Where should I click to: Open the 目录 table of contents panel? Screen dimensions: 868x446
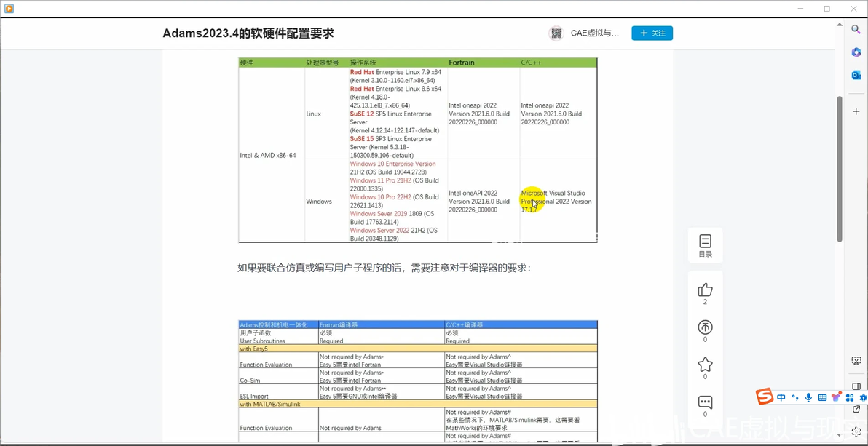[705, 246]
